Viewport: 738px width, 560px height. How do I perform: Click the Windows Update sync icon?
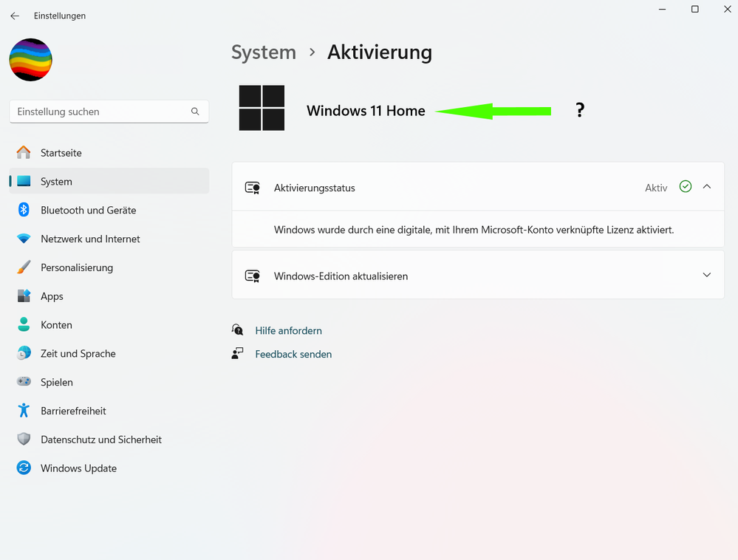point(24,468)
